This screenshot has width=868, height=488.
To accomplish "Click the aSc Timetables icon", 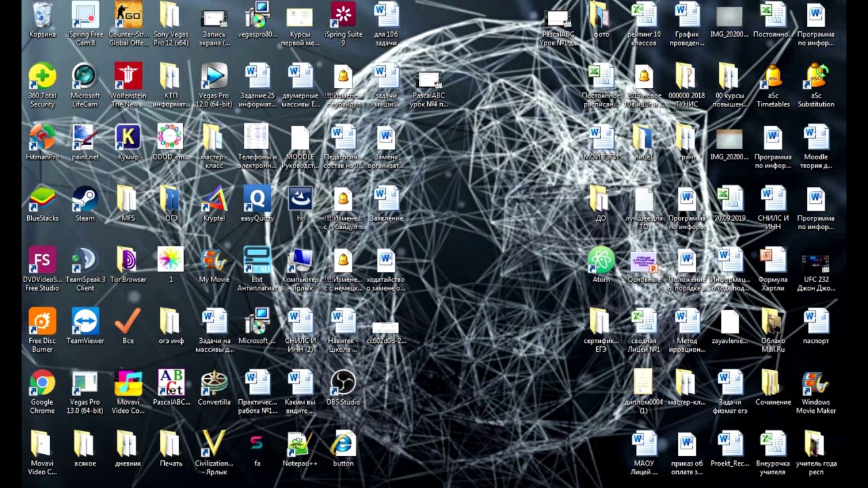I will (x=773, y=86).
